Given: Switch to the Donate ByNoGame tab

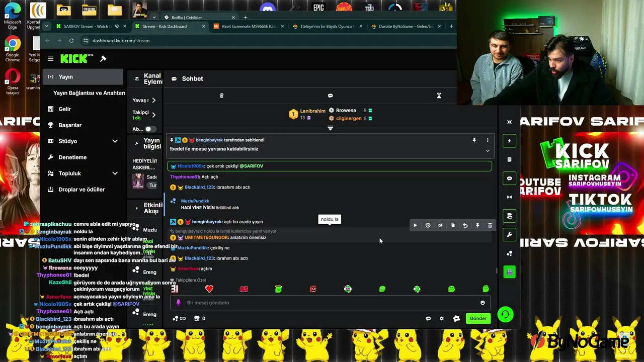Looking at the screenshot, I should [x=406, y=26].
